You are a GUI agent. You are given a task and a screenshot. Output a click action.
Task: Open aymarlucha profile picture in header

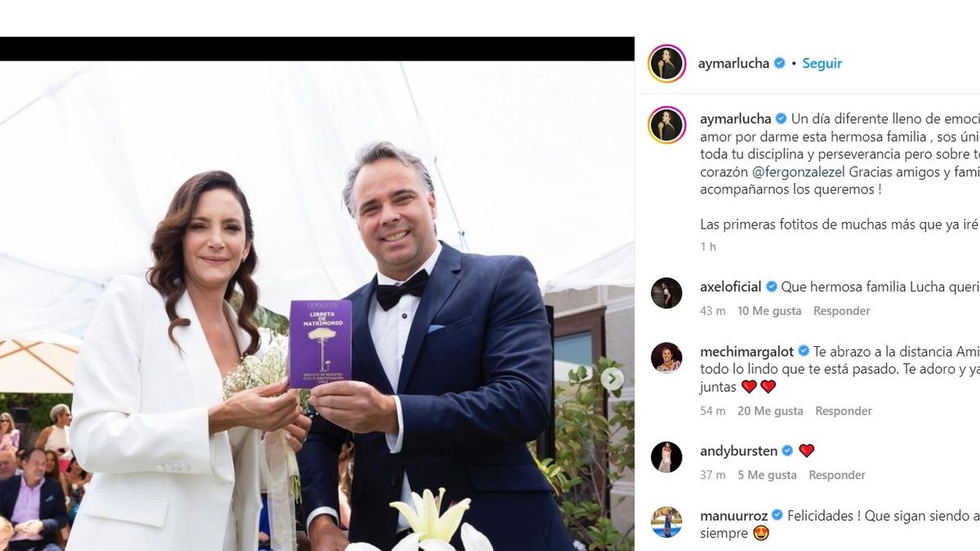coord(666,64)
